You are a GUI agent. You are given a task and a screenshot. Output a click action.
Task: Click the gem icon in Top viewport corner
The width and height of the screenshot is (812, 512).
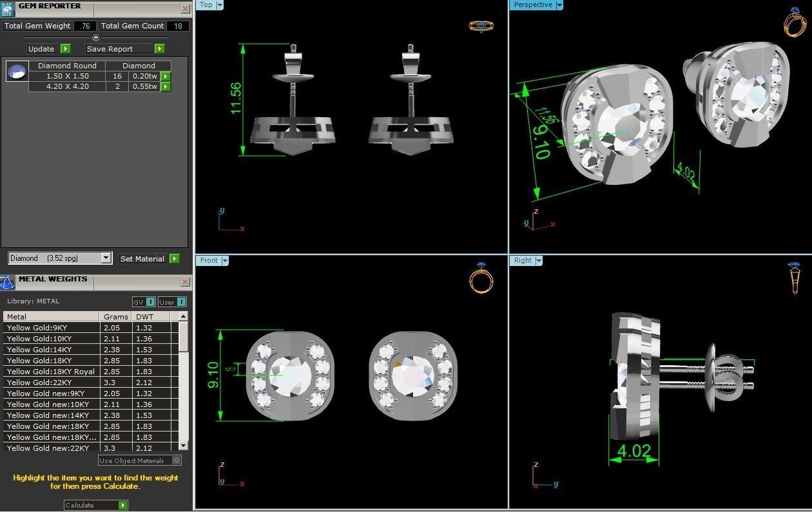click(481, 26)
